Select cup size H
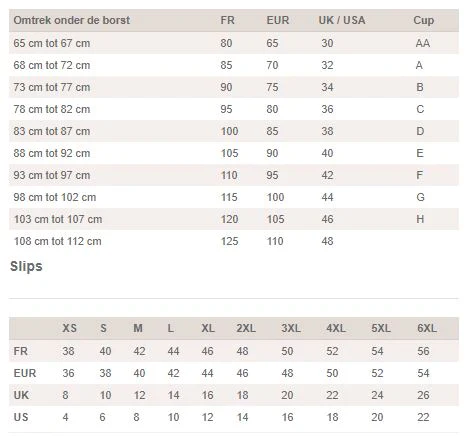The height and width of the screenshot is (445, 469). click(420, 219)
